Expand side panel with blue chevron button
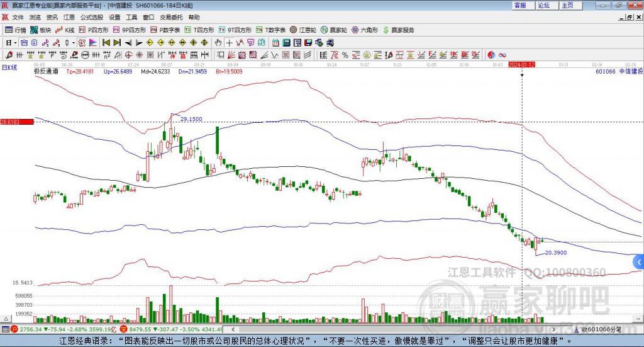 [x=639, y=262]
